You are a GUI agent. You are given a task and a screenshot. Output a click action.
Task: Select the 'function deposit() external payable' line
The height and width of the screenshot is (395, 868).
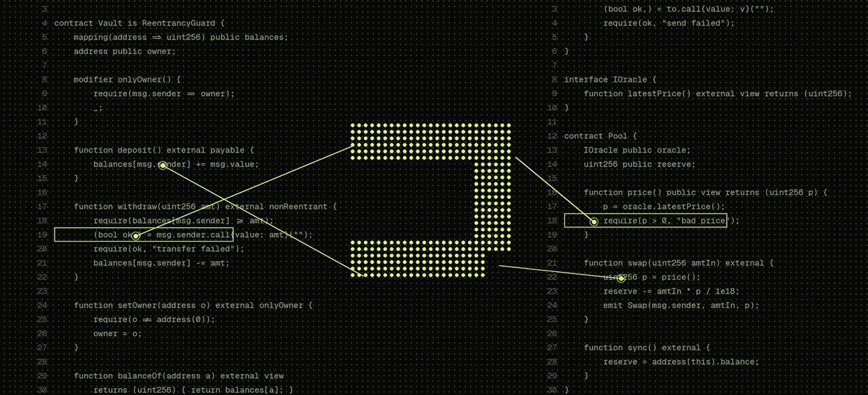coord(164,150)
